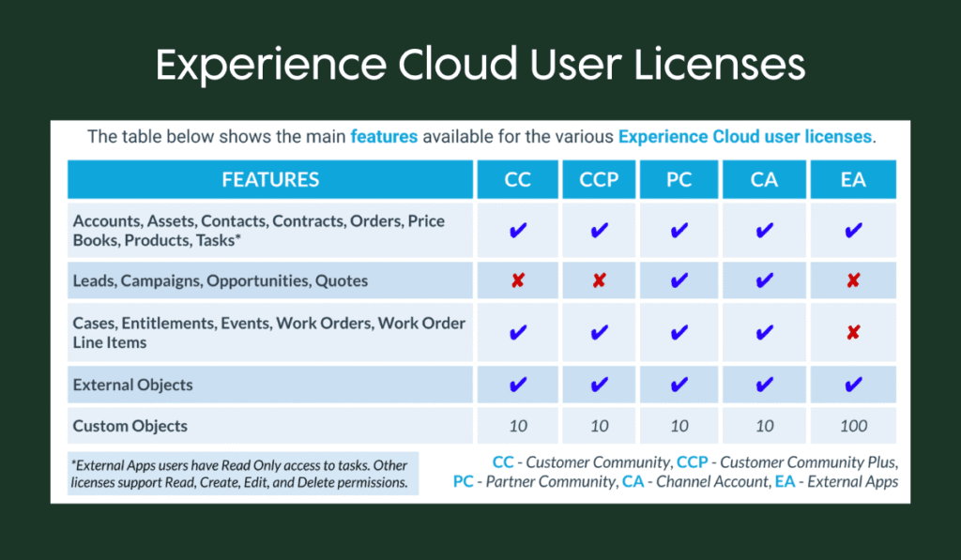Click the highlighted word 'features' in intro
The image size is (961, 560).
point(384,136)
